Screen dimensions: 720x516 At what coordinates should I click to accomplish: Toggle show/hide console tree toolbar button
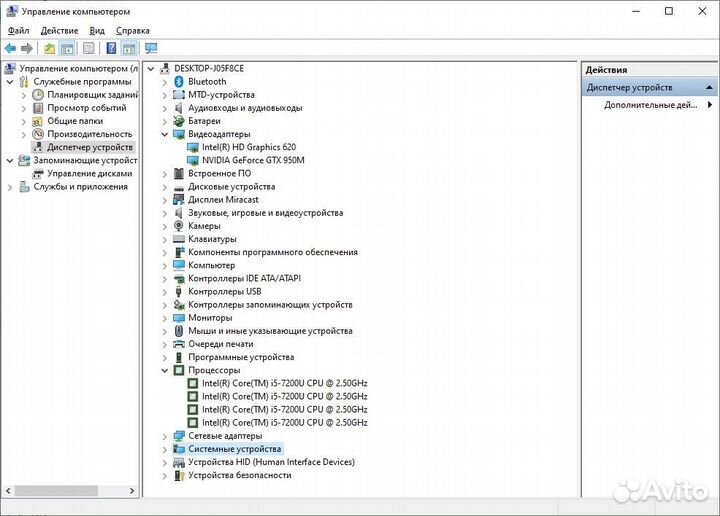[67, 48]
